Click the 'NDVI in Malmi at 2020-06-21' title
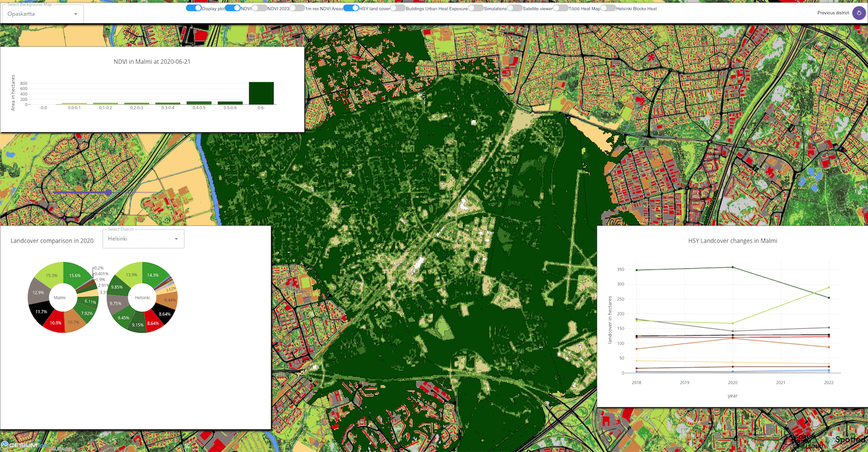The height and width of the screenshot is (452, 868). pos(152,62)
